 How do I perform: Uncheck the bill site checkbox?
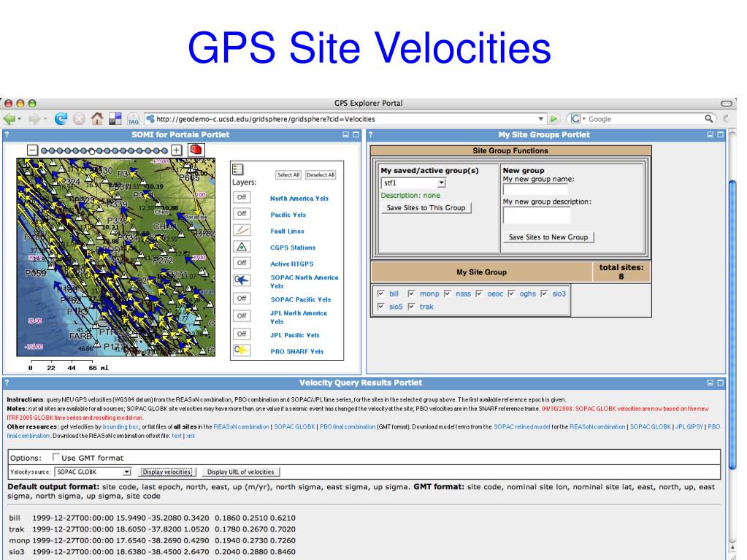tap(380, 294)
